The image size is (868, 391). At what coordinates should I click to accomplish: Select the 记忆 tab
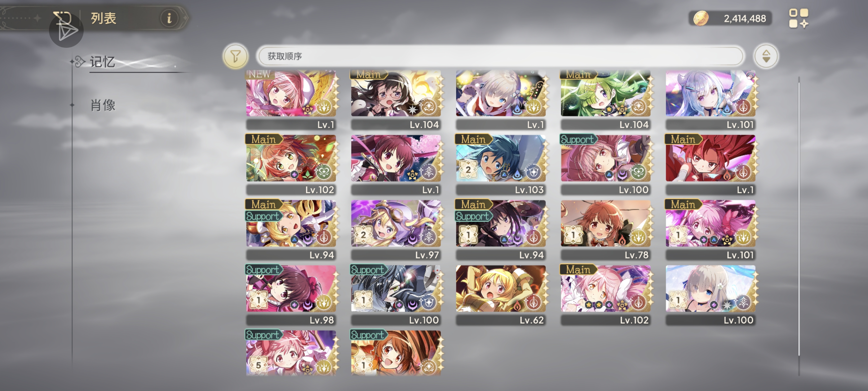[x=102, y=62]
